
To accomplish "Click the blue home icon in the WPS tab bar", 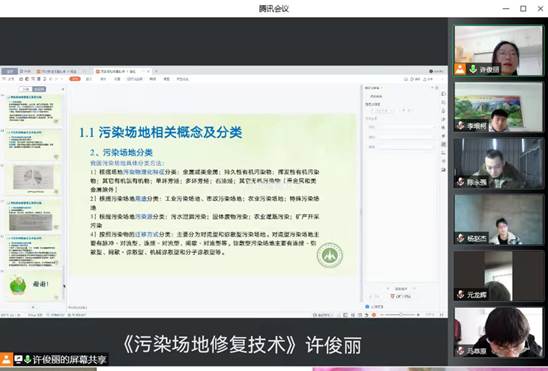I will 9,71.
